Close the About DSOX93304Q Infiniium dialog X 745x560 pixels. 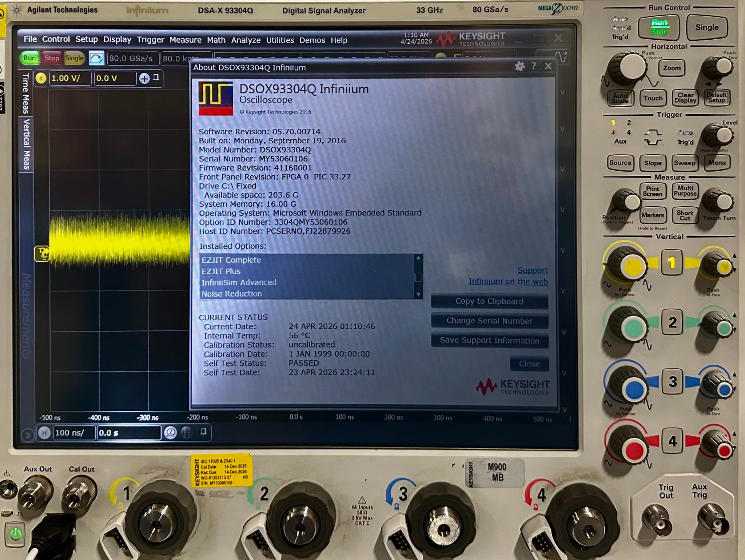click(548, 66)
